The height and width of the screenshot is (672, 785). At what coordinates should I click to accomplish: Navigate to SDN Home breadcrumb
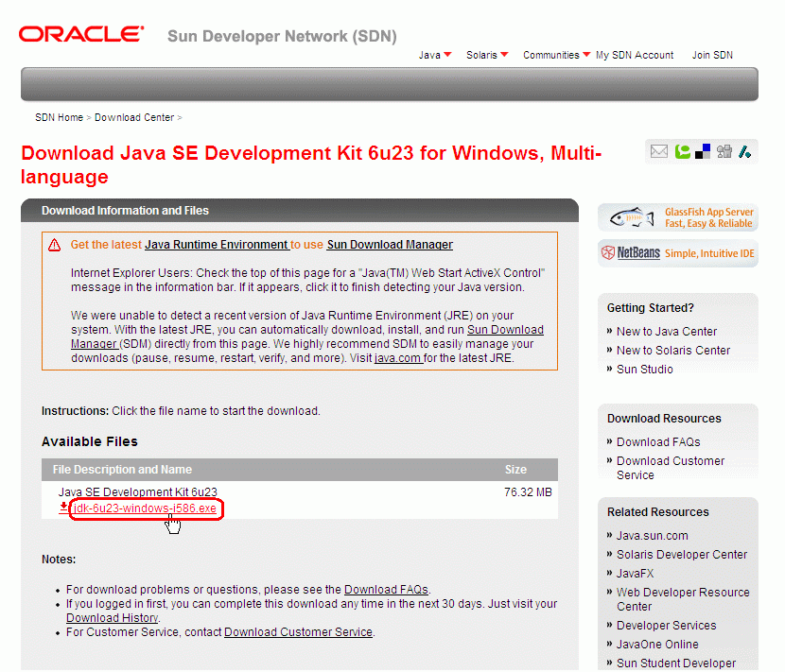(59, 117)
